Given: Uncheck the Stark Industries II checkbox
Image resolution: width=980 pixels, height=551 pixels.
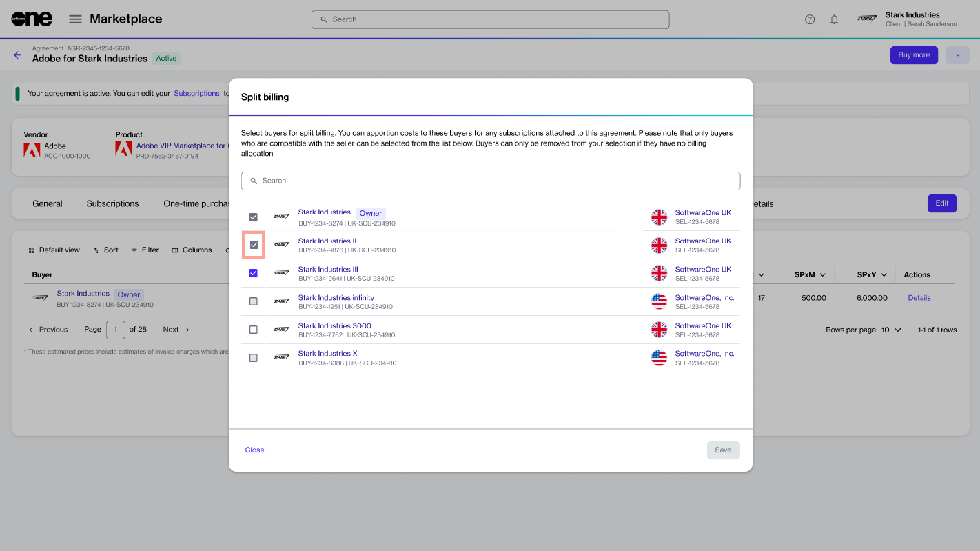Looking at the screenshot, I should 254,245.
